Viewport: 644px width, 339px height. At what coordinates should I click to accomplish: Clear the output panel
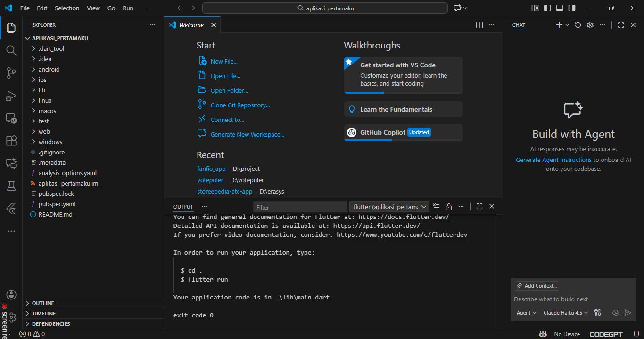point(436,206)
